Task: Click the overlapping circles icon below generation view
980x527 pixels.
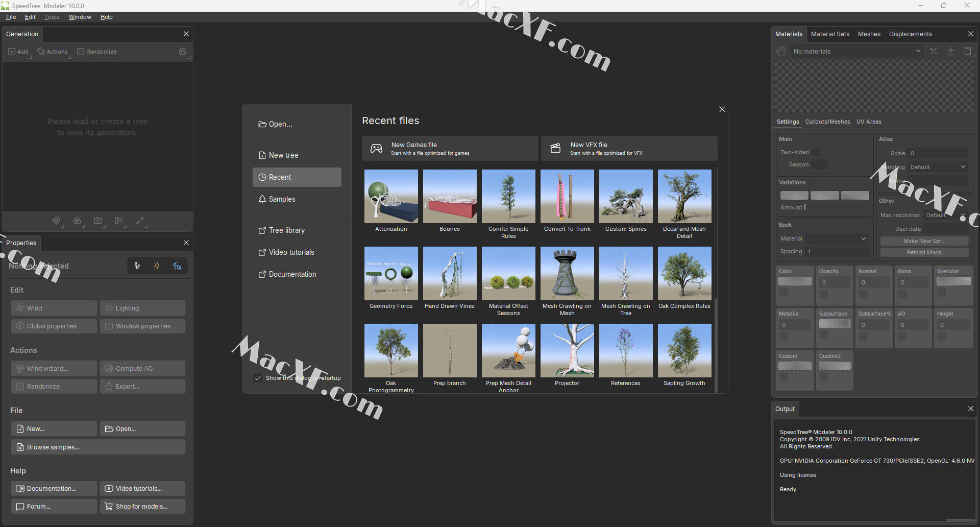Action: point(77,221)
